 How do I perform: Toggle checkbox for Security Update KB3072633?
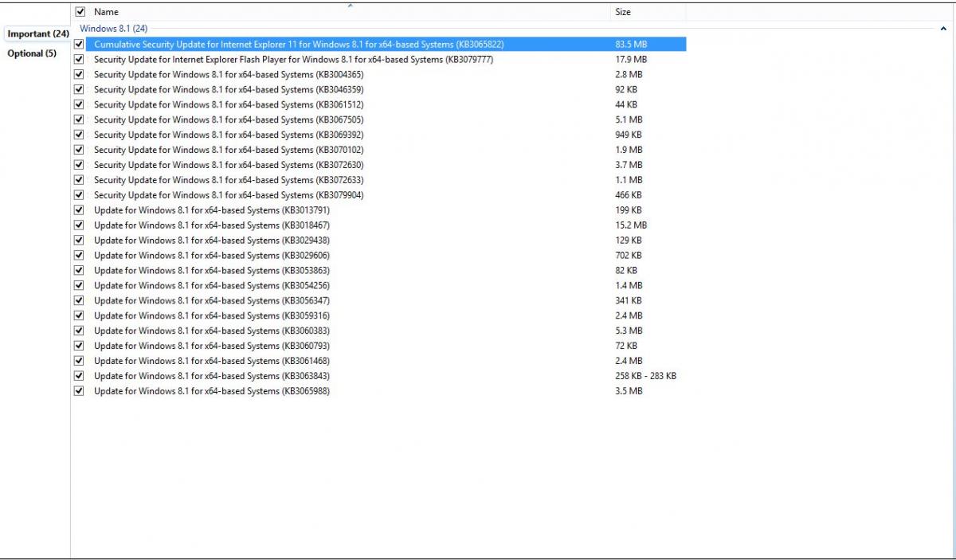pyautogui.click(x=79, y=180)
